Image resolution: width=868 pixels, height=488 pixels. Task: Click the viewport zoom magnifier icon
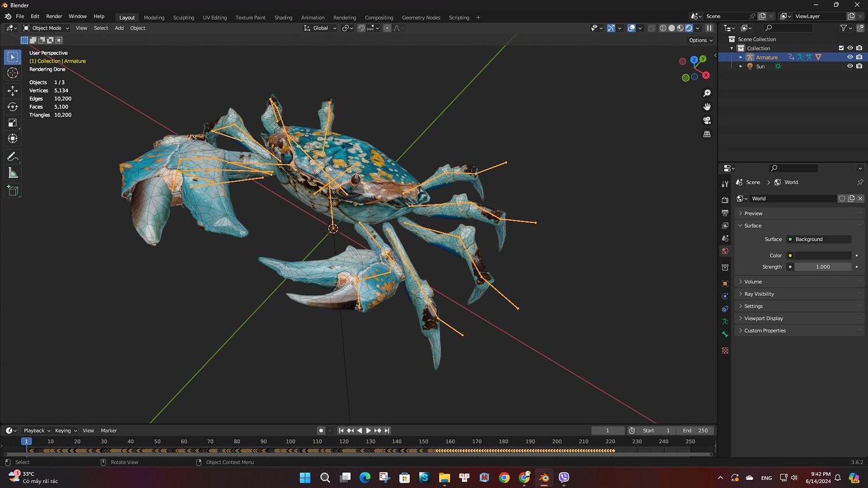(x=707, y=93)
